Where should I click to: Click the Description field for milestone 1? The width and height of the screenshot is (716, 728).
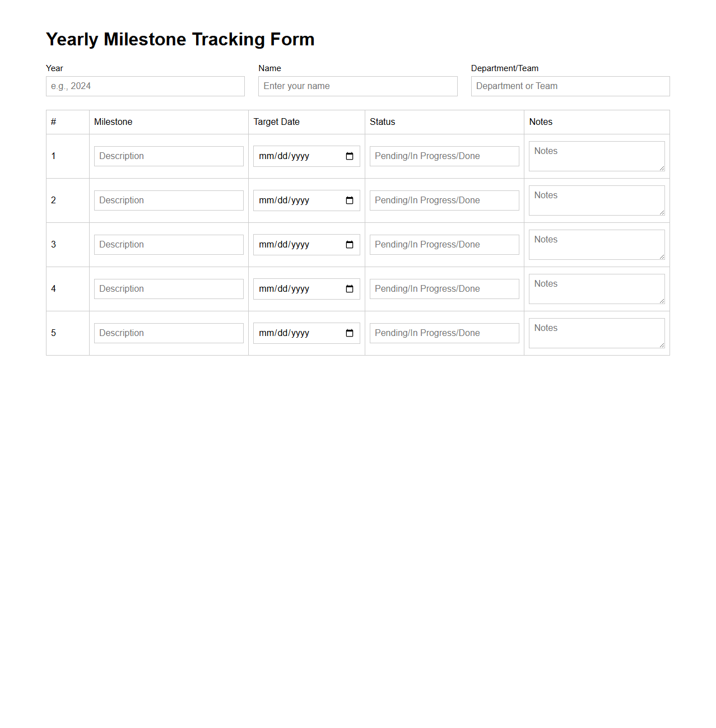click(168, 156)
